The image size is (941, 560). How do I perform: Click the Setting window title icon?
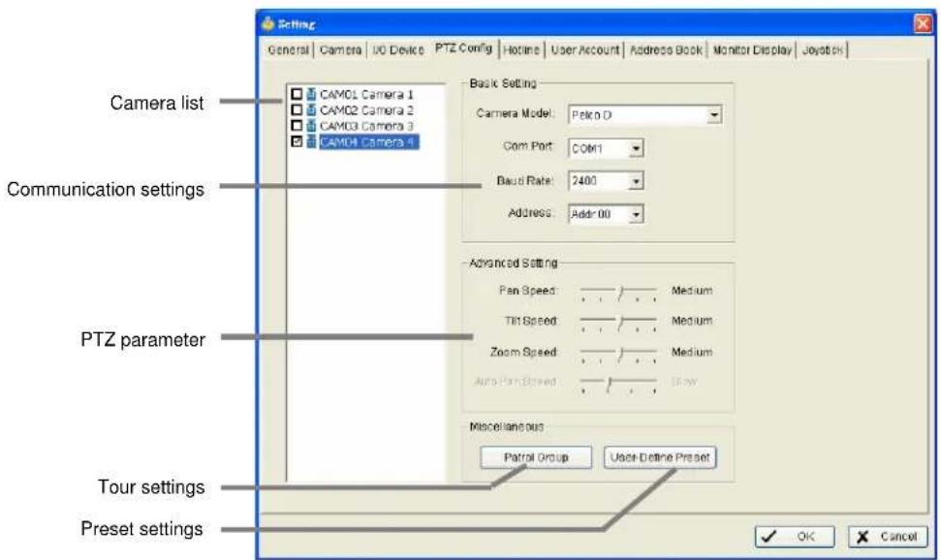pyautogui.click(x=267, y=24)
